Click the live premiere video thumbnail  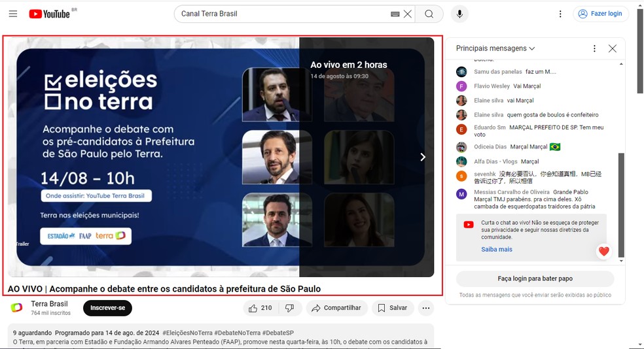click(221, 157)
